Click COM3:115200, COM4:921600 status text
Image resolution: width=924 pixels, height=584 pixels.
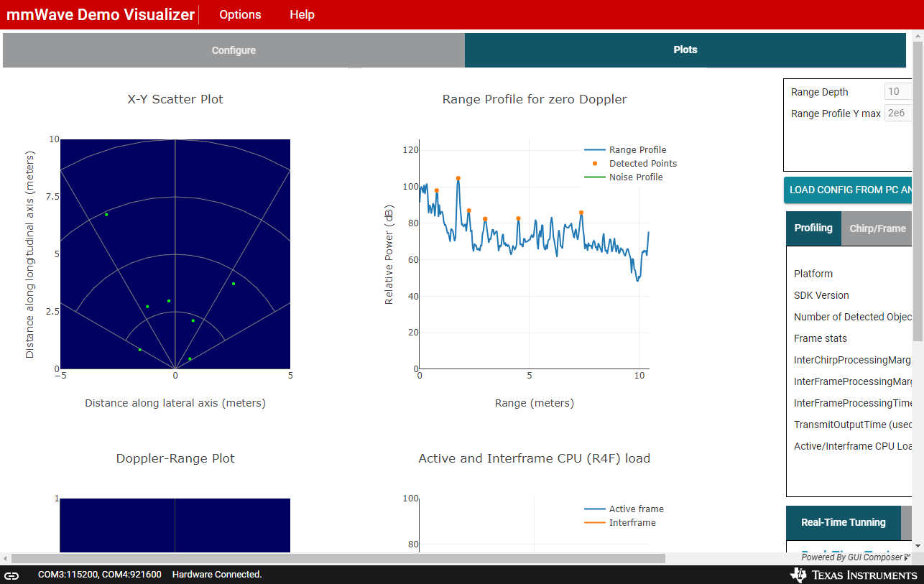(x=99, y=575)
